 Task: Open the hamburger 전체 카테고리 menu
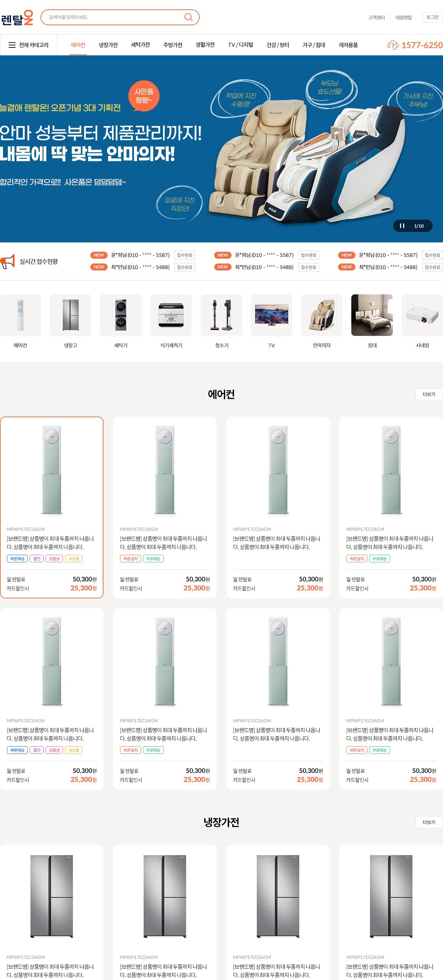28,45
